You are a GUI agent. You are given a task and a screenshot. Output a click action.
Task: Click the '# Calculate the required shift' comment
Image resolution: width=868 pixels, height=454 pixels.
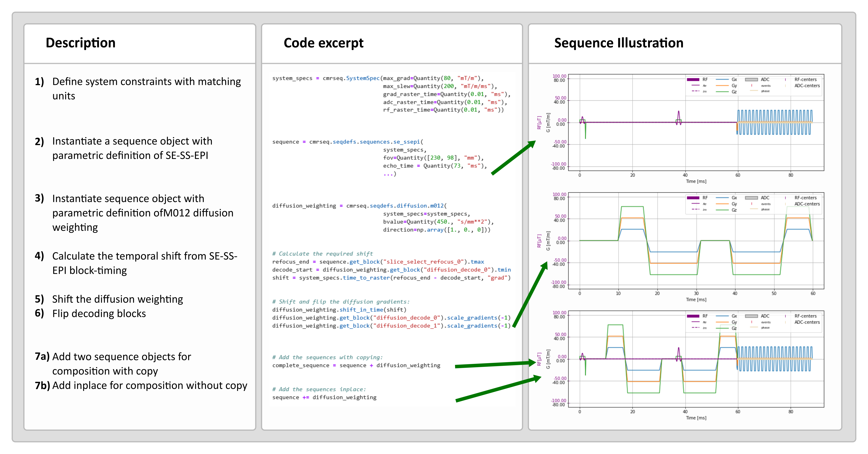[322, 254]
